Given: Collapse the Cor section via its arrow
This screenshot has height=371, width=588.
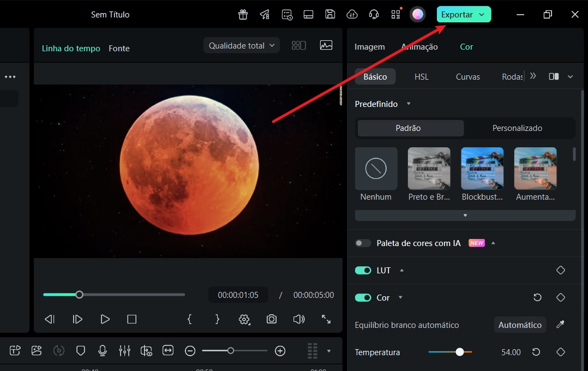Looking at the screenshot, I should 400,297.
